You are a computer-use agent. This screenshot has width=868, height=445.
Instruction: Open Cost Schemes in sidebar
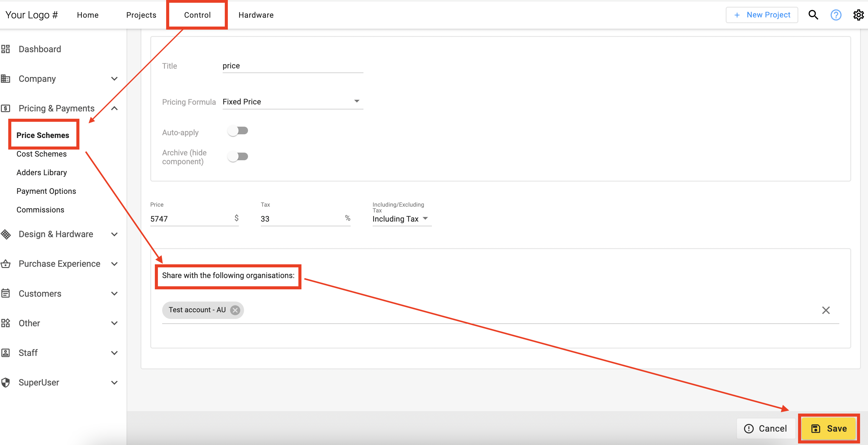42,154
